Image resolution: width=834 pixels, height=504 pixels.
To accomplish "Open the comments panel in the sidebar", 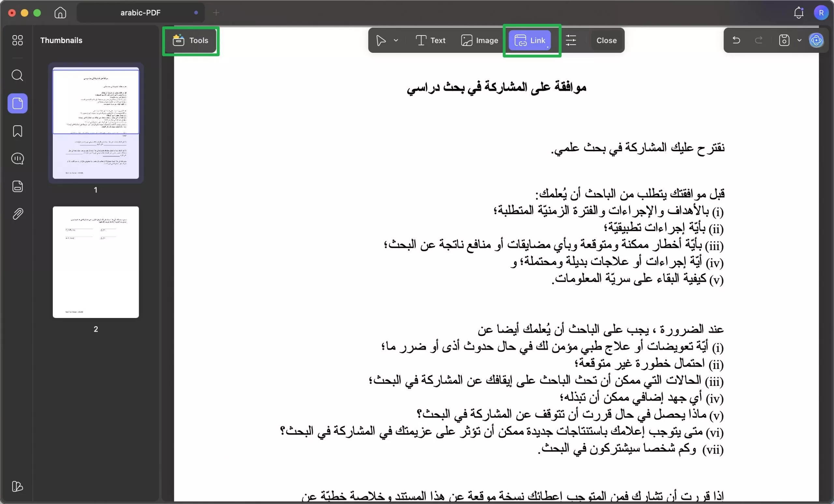I will tap(17, 158).
